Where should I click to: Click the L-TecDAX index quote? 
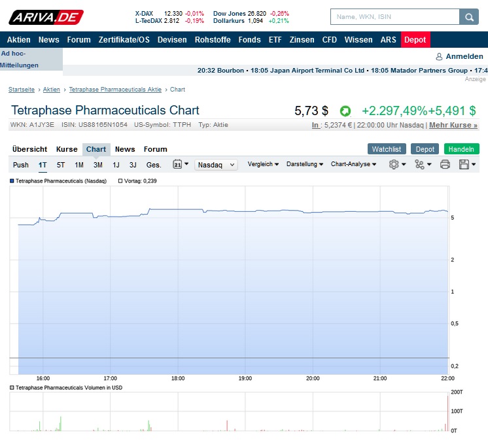(x=169, y=21)
